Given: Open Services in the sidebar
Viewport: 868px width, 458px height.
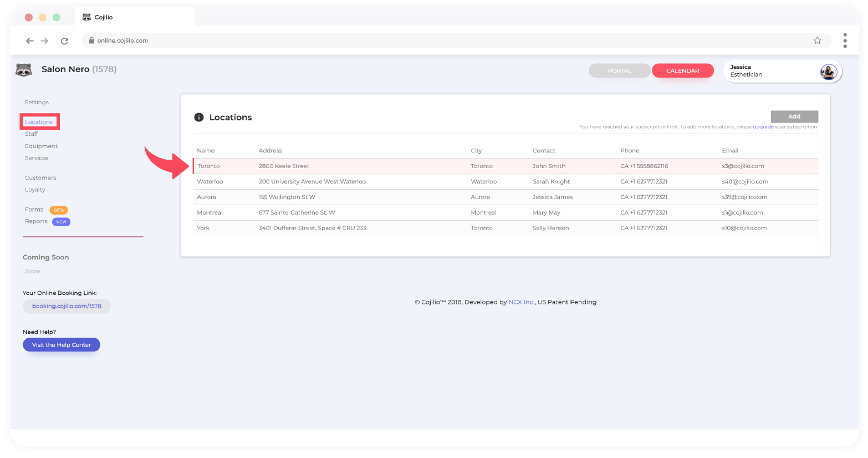Looking at the screenshot, I should pos(37,158).
